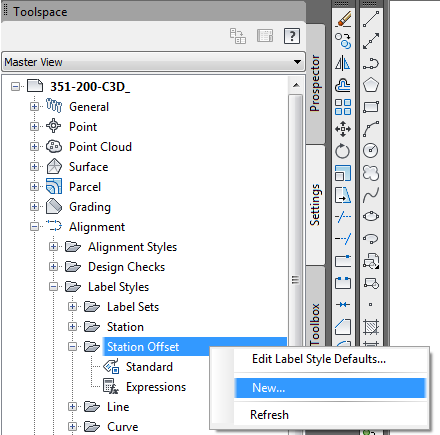Expand the Surface tree node
The image size is (440, 435).
point(34,166)
